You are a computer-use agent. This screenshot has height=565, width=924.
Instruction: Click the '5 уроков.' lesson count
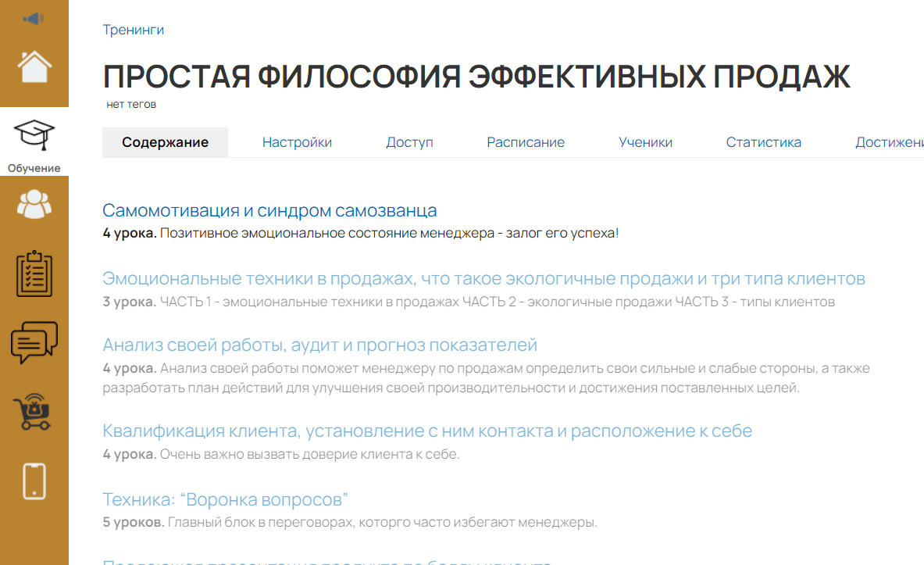[134, 523]
